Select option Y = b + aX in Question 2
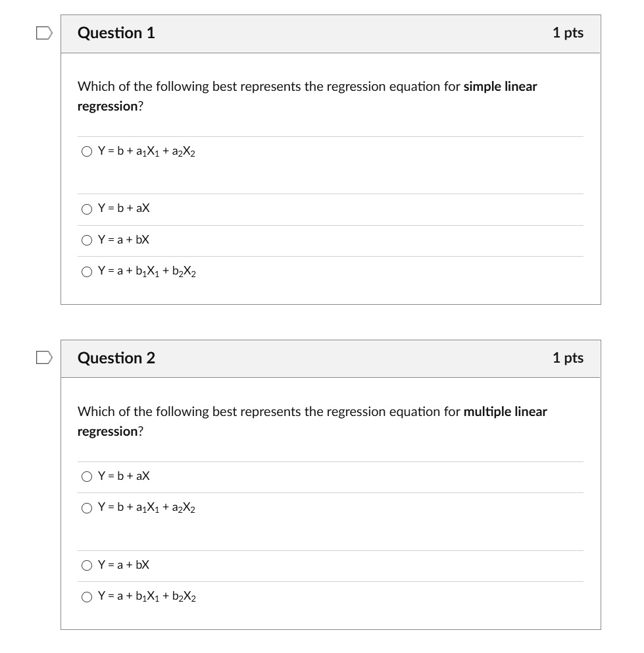 pyautogui.click(x=87, y=477)
